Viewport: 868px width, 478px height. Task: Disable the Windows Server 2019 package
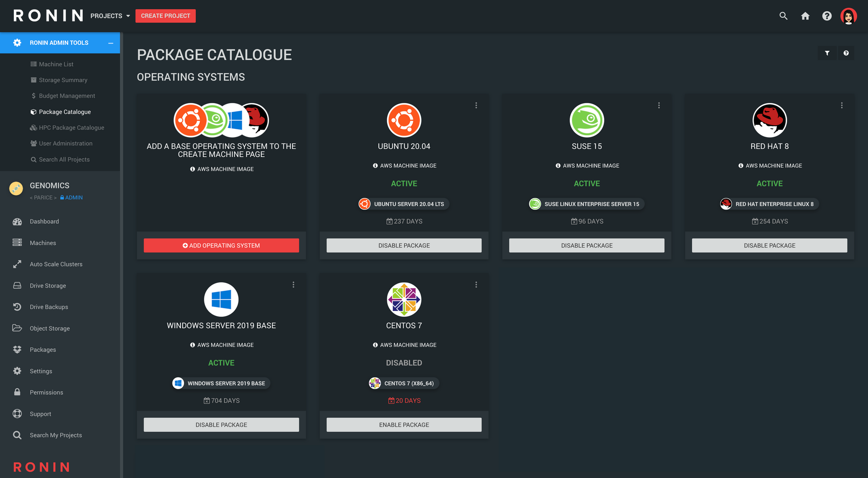click(221, 425)
